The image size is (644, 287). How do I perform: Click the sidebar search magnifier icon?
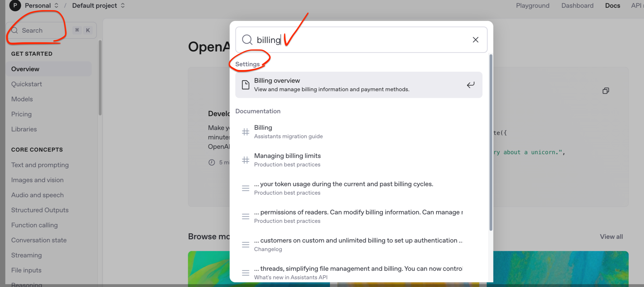click(15, 31)
